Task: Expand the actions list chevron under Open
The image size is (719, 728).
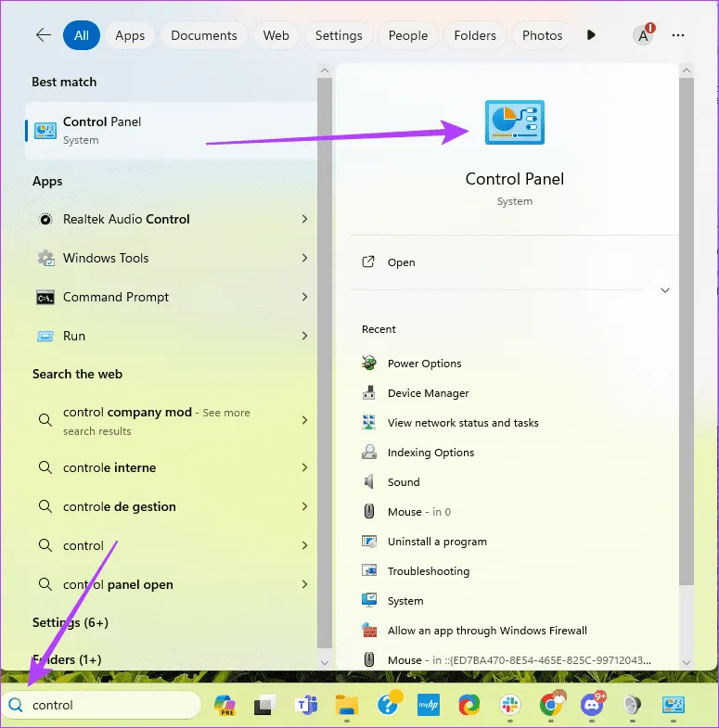Action: coord(664,290)
